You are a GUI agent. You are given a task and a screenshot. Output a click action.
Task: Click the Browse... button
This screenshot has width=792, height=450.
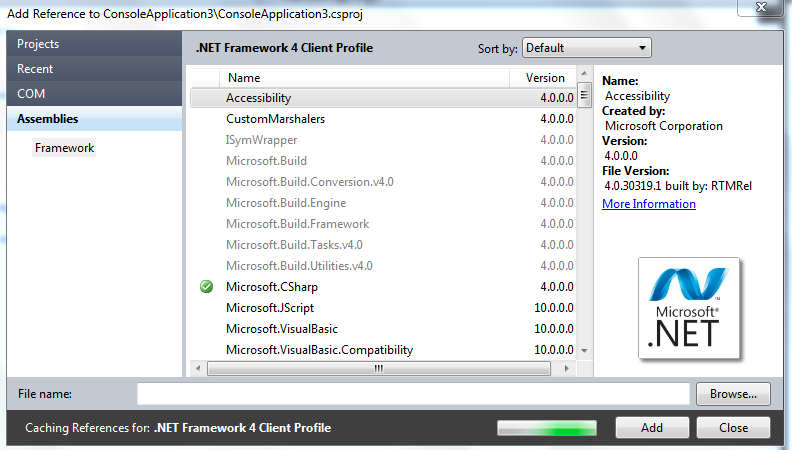point(733,394)
